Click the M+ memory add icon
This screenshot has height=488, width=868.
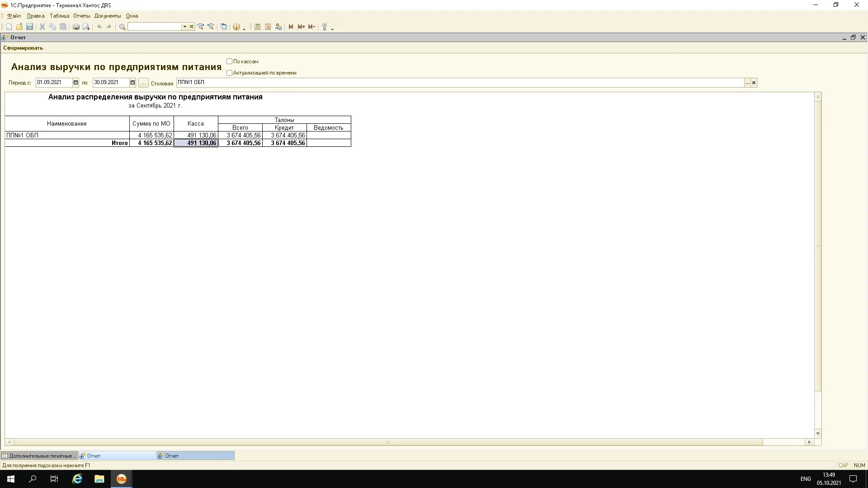tap(301, 27)
